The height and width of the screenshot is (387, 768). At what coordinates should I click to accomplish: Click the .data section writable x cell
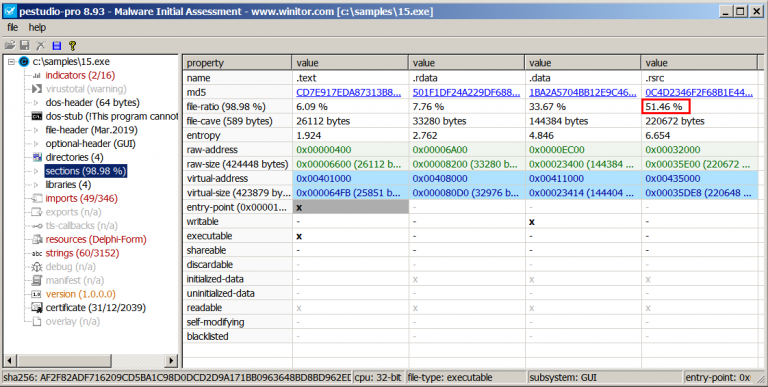[x=532, y=222]
